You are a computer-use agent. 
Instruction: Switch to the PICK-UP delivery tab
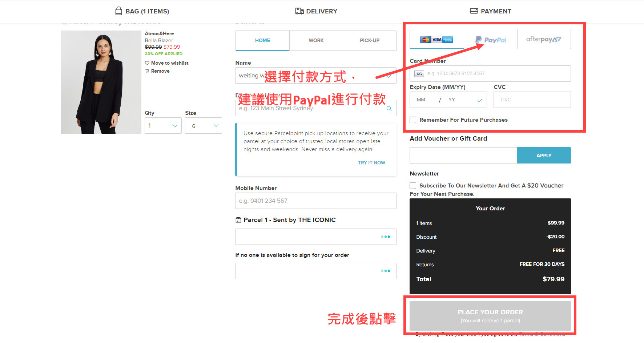coord(370,40)
